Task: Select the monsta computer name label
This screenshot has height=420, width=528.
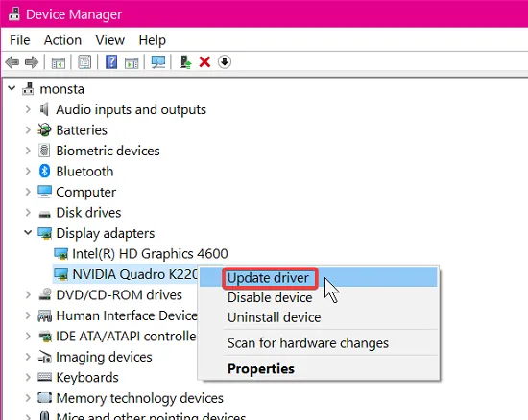Action: coord(62,89)
